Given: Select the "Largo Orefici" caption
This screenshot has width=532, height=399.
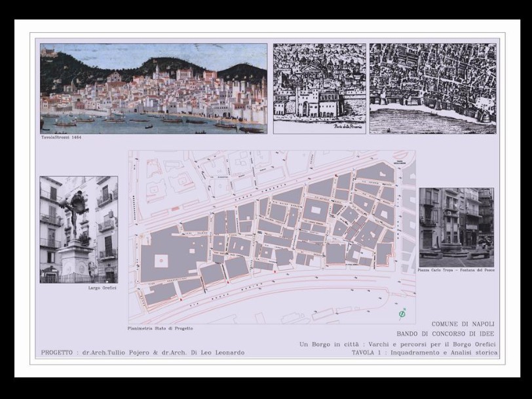Looking at the screenshot, I should pyautogui.click(x=102, y=288).
